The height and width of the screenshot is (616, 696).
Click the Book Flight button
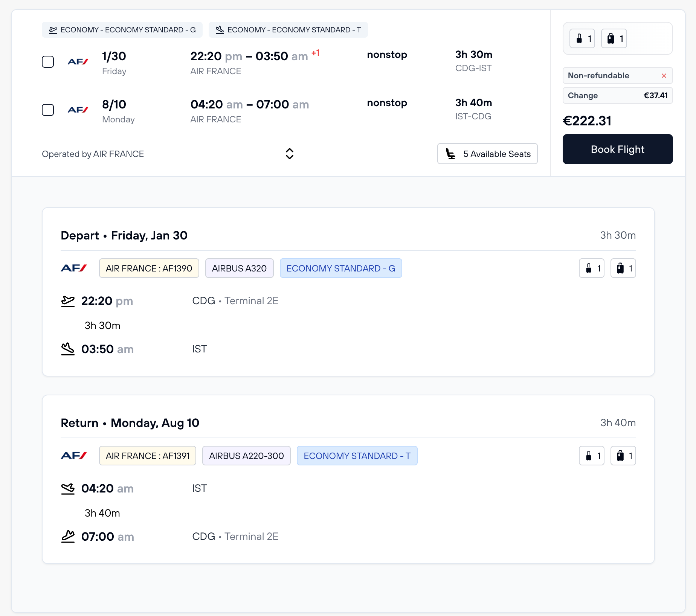[617, 149]
